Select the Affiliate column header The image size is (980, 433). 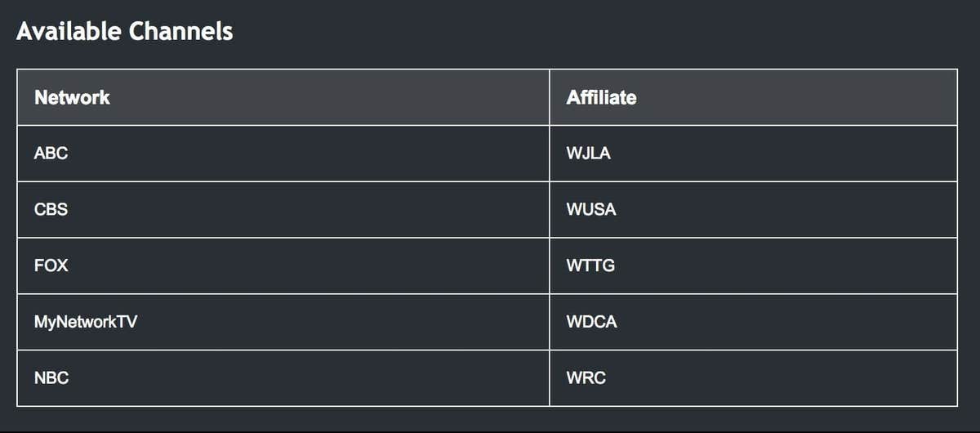tap(601, 97)
